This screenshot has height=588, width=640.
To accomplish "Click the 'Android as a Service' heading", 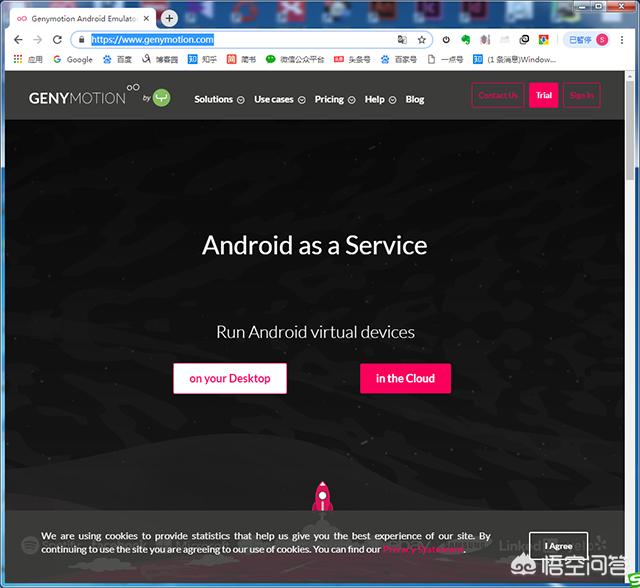I will click(x=315, y=246).
